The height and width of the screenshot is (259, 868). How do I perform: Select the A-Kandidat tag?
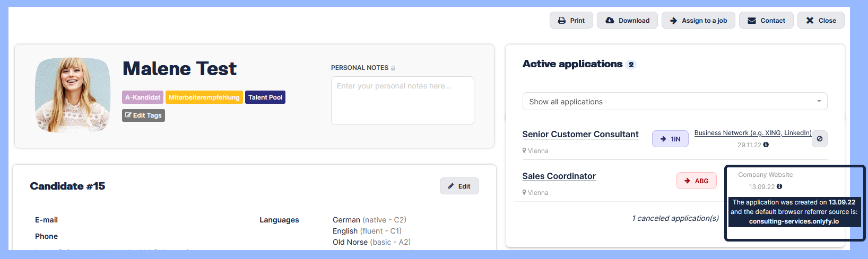point(143,97)
